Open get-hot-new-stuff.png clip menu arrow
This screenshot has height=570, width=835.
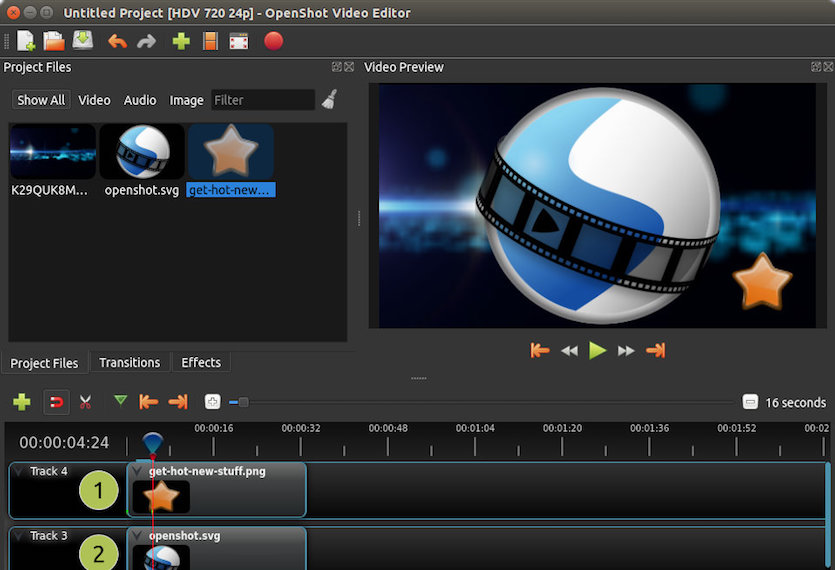click(137, 471)
